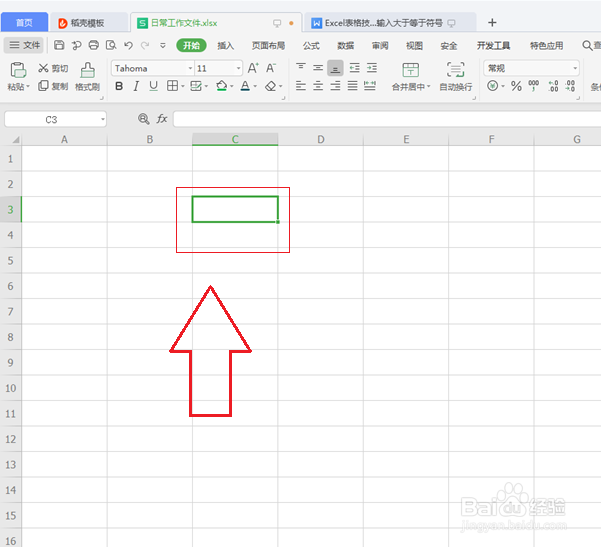This screenshot has width=601, height=547.
Task: Switch to the 数据 ribbon tab
Action: (345, 46)
